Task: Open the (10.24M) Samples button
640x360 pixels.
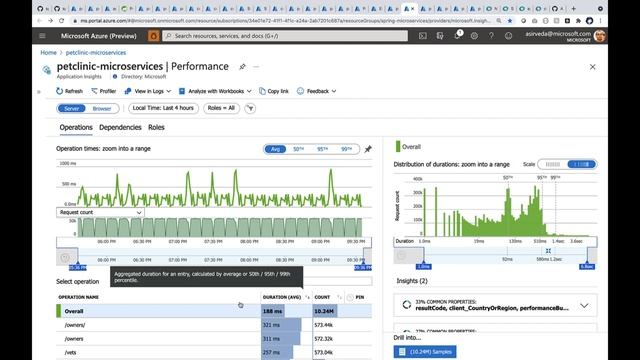Action: pyautogui.click(x=425, y=351)
